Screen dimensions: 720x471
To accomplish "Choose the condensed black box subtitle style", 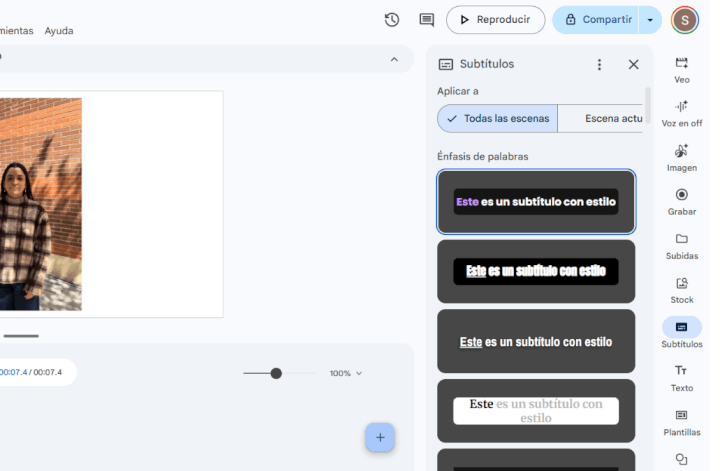I will click(536, 271).
